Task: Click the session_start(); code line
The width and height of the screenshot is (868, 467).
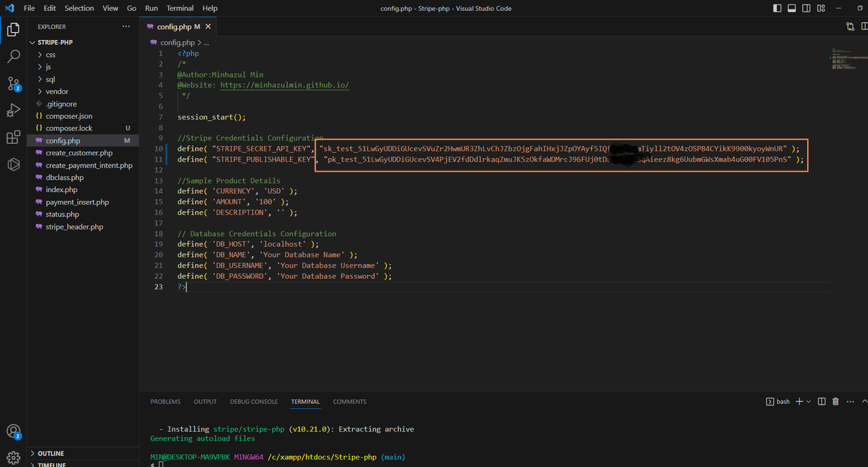Action: (212, 117)
